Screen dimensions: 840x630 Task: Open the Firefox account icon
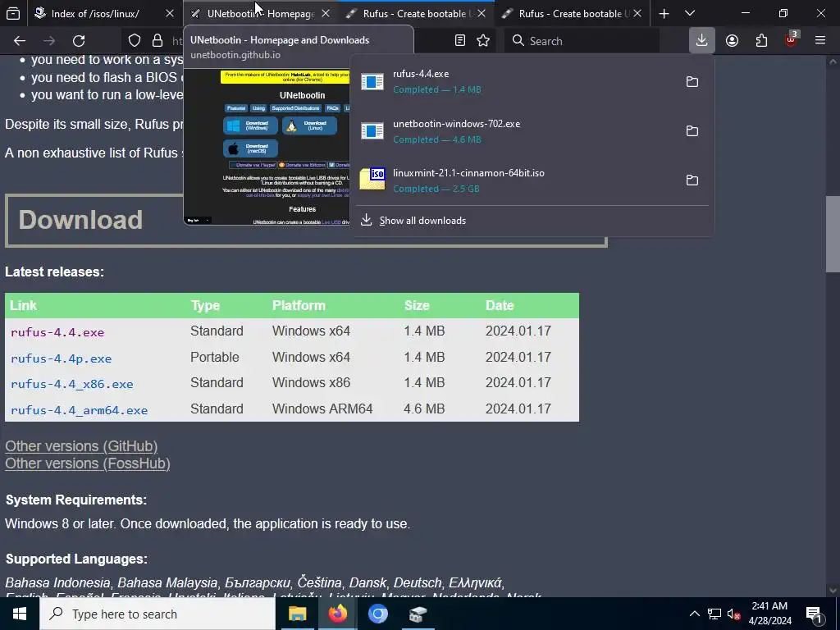tap(732, 41)
